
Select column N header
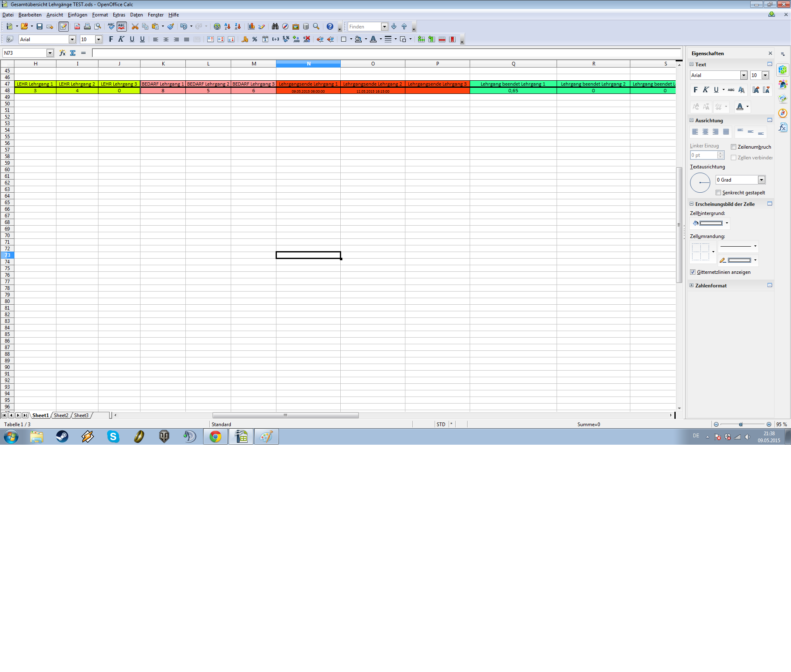(x=309, y=64)
